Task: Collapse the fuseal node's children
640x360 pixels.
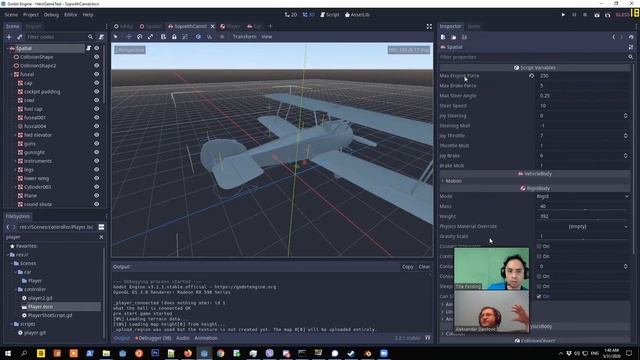Action: pyautogui.click(x=11, y=74)
